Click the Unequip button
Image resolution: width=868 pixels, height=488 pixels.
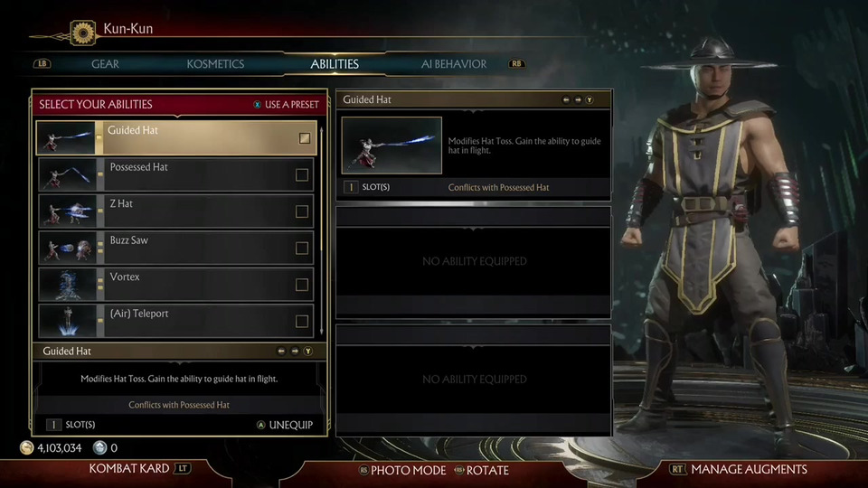[x=285, y=425]
